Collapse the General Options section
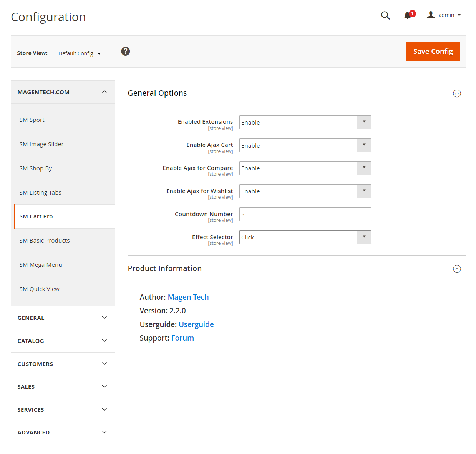 (x=457, y=93)
